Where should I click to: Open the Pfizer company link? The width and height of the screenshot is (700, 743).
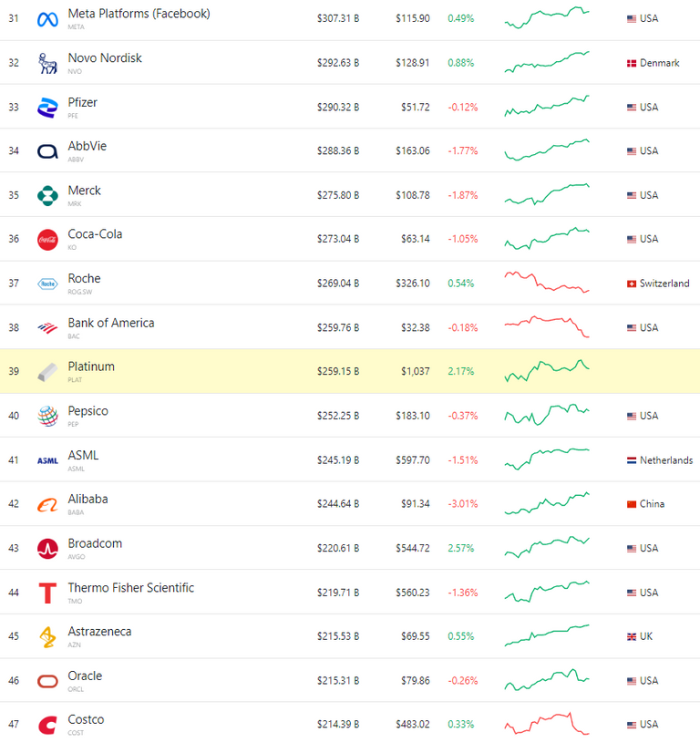coord(82,102)
